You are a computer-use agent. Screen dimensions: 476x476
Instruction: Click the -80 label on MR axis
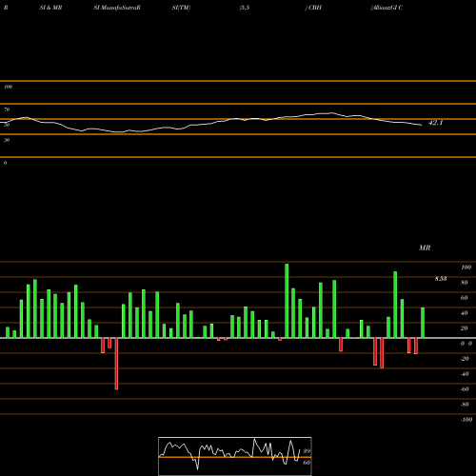point(465,405)
